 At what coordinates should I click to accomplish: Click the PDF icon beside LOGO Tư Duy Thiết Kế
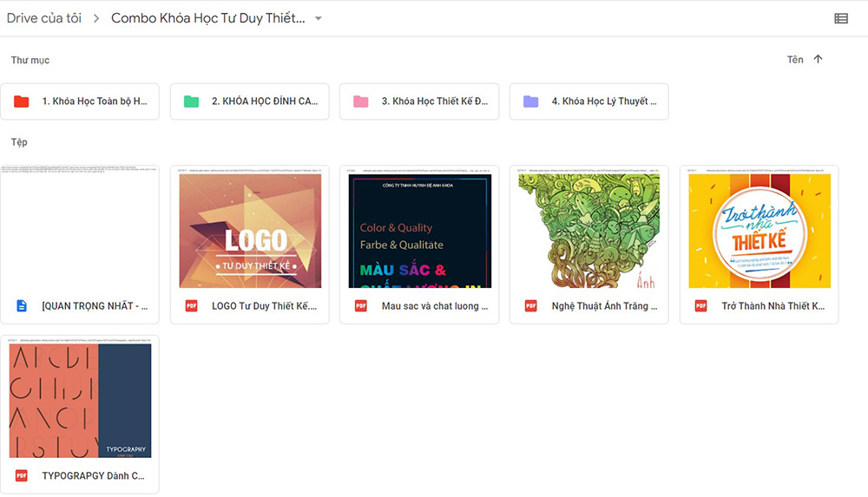tap(191, 305)
